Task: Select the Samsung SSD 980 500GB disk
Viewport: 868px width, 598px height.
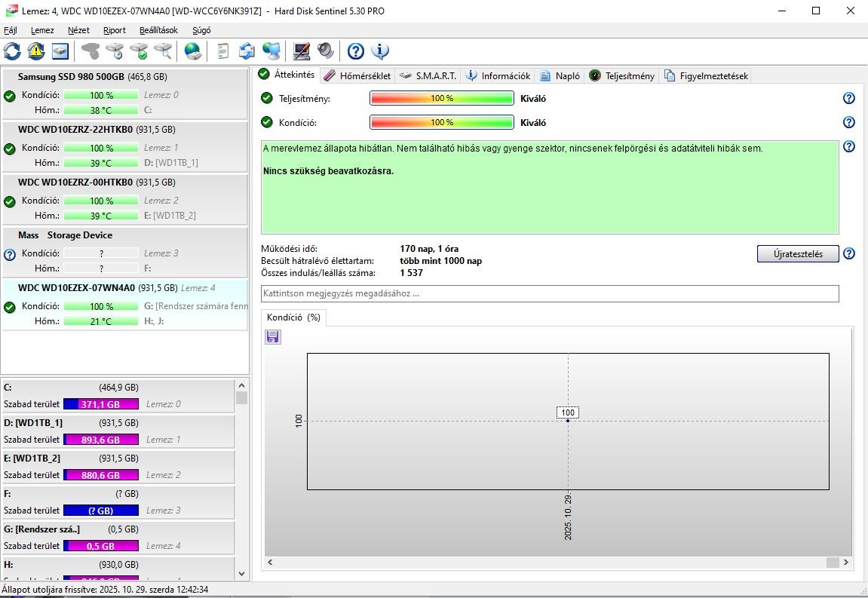Action: pos(124,94)
